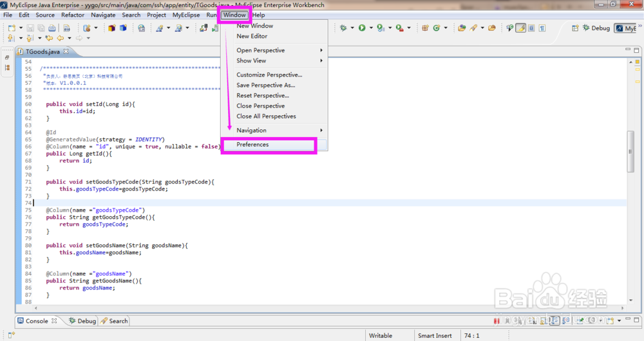Open the File menu

click(8, 15)
